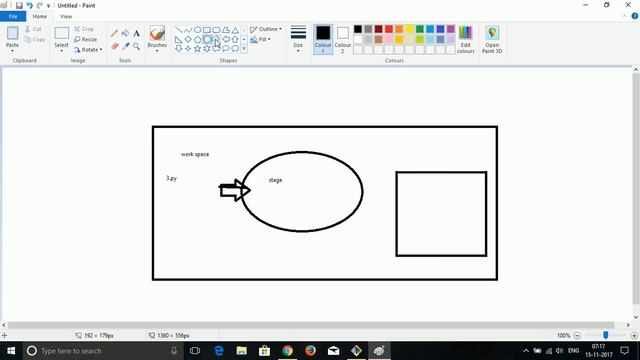
Task: Click the Cut button
Action: click(x=33, y=29)
